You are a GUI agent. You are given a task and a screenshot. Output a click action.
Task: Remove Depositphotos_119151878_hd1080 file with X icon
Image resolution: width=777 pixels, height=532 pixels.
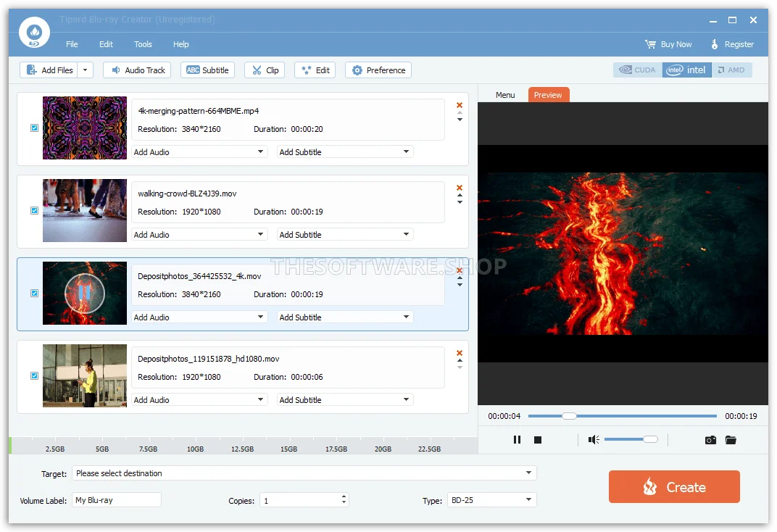(460, 353)
